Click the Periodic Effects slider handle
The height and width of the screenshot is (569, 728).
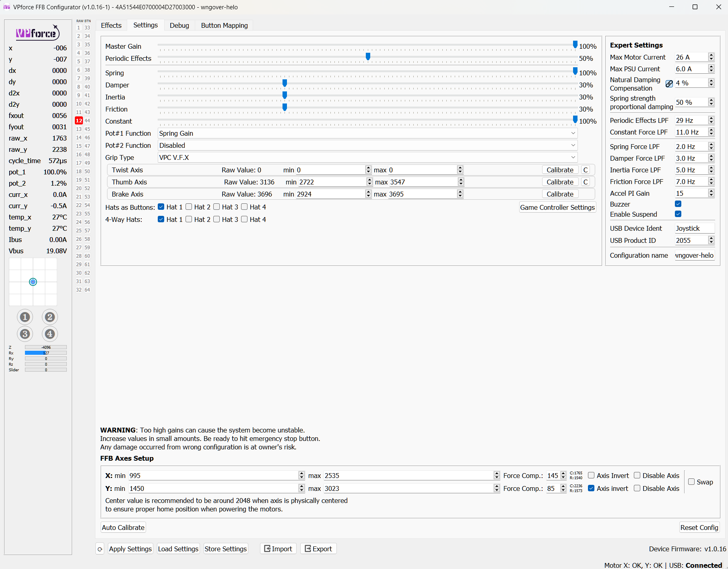(x=368, y=56)
